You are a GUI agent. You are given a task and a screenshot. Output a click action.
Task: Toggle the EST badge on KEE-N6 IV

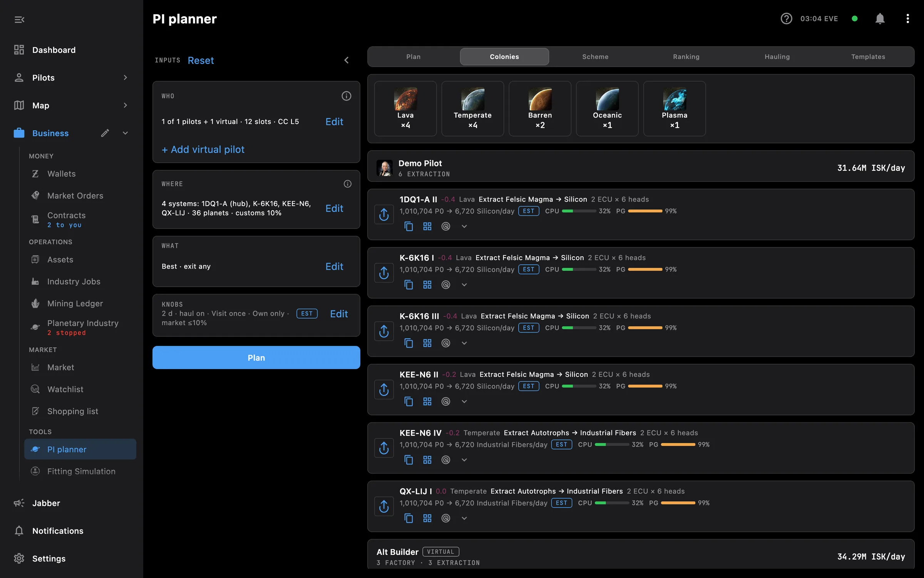click(561, 445)
